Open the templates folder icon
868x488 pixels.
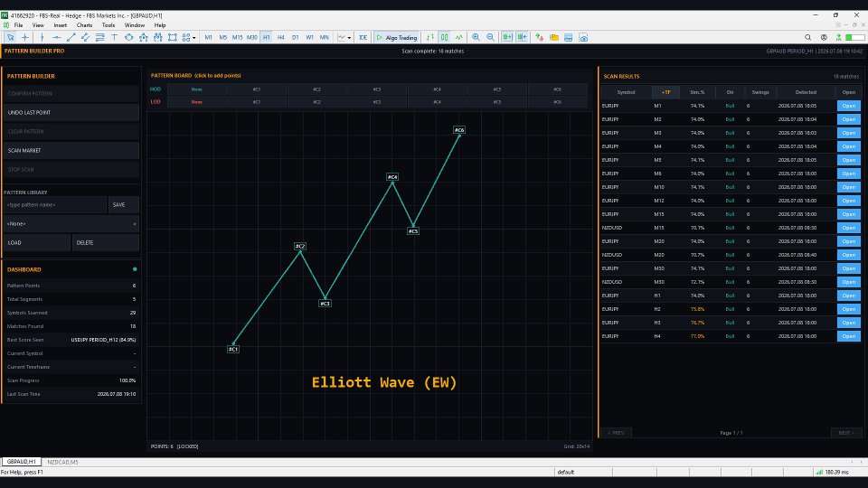554,38
